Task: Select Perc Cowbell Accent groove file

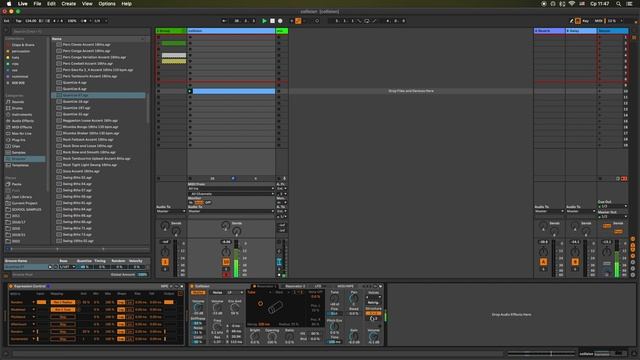Action: coord(87,64)
